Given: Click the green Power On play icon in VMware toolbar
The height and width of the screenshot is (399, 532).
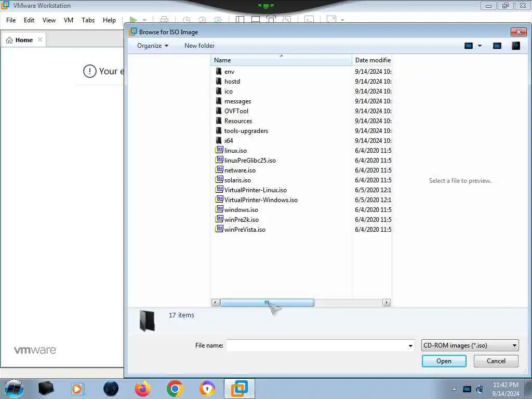Looking at the screenshot, I should [134, 20].
